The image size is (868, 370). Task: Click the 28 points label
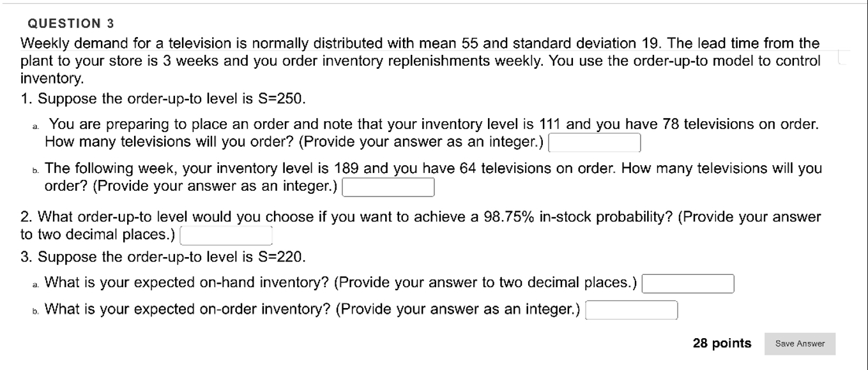(x=722, y=343)
